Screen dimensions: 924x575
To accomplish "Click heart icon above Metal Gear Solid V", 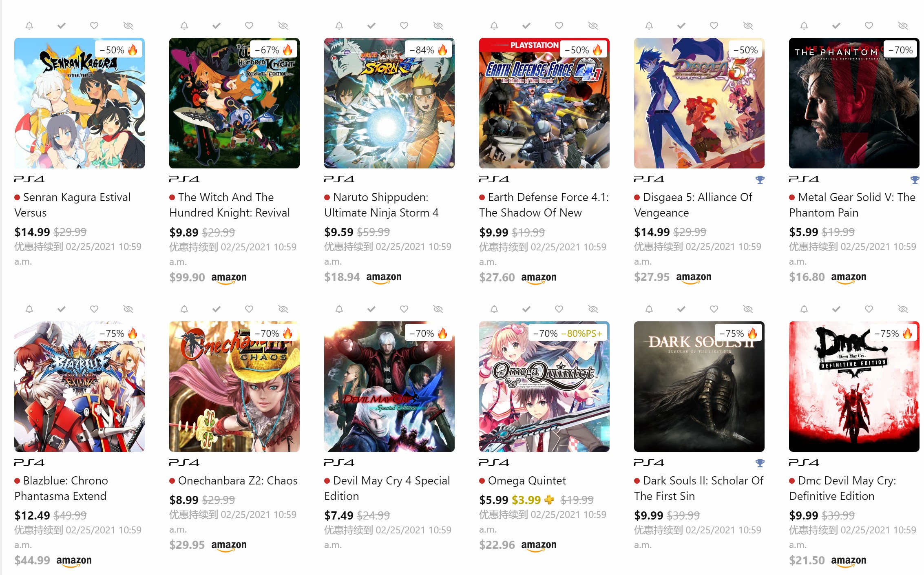I will point(869,26).
